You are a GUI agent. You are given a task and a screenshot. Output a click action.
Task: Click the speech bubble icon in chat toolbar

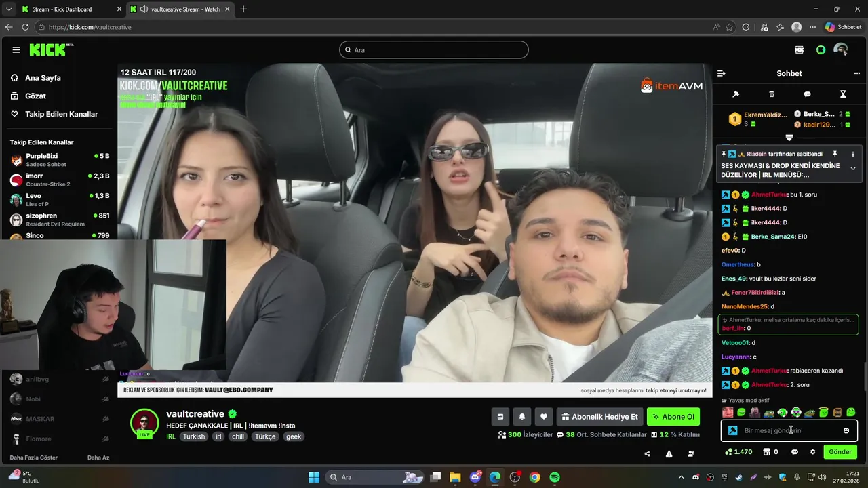(807, 94)
